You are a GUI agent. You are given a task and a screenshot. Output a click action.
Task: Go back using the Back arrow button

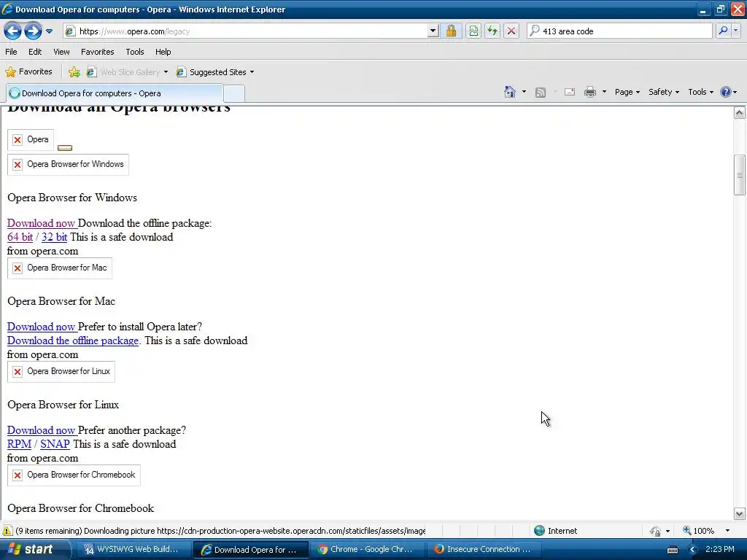13,31
